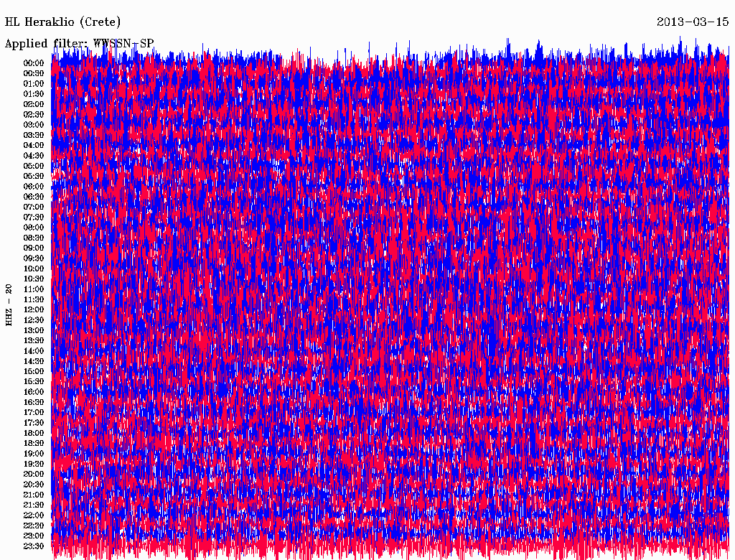Click the 2013-03-15 date label
The width and height of the screenshot is (735, 560).
click(x=693, y=22)
